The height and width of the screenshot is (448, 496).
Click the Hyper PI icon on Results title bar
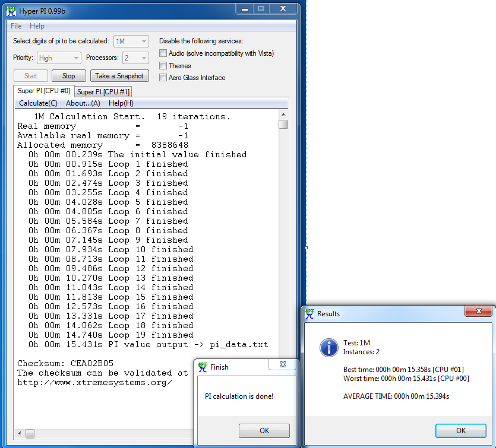(x=308, y=314)
